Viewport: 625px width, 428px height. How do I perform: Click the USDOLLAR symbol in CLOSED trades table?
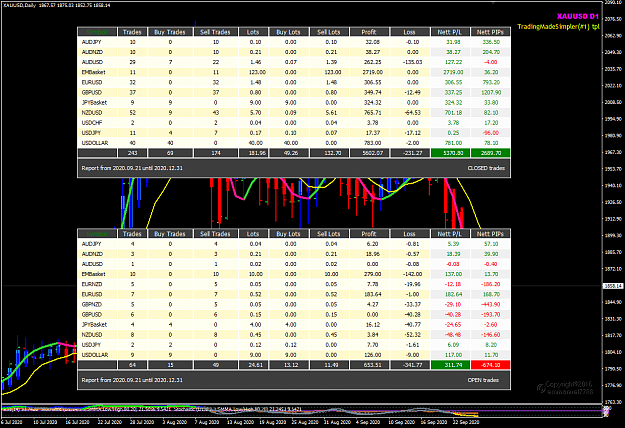95,143
